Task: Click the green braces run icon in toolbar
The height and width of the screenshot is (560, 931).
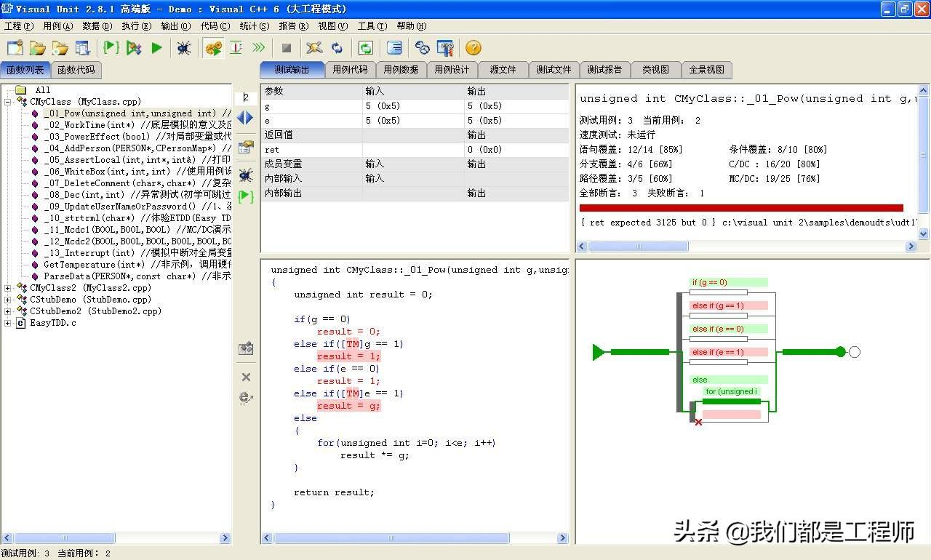Action: (111, 48)
